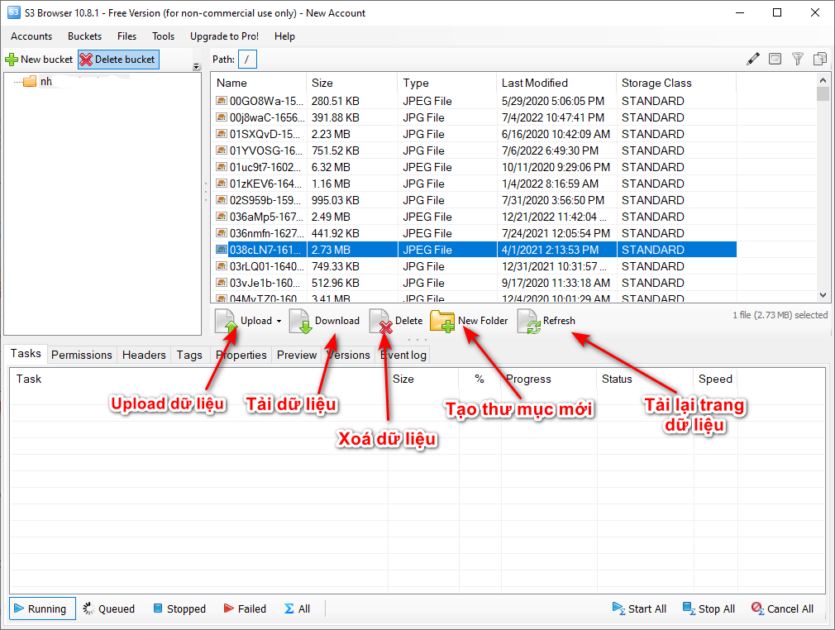835x630 pixels.
Task: Click the Delete bucket red X icon
Action: (x=86, y=60)
